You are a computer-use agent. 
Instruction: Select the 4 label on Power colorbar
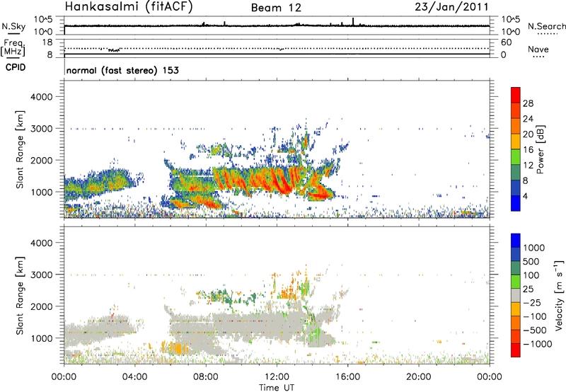point(526,196)
